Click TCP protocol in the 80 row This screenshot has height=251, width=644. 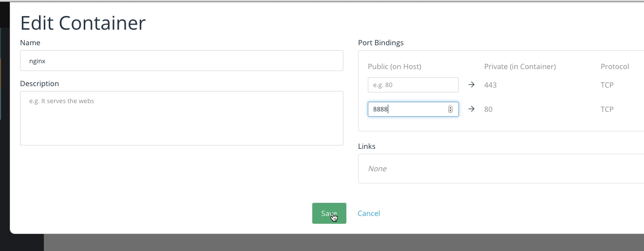(x=606, y=109)
